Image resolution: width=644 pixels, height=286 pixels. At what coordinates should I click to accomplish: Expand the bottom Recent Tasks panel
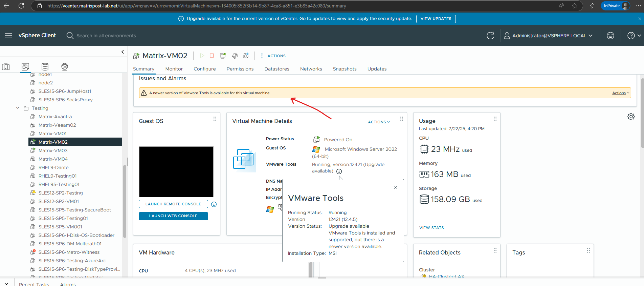point(6,284)
